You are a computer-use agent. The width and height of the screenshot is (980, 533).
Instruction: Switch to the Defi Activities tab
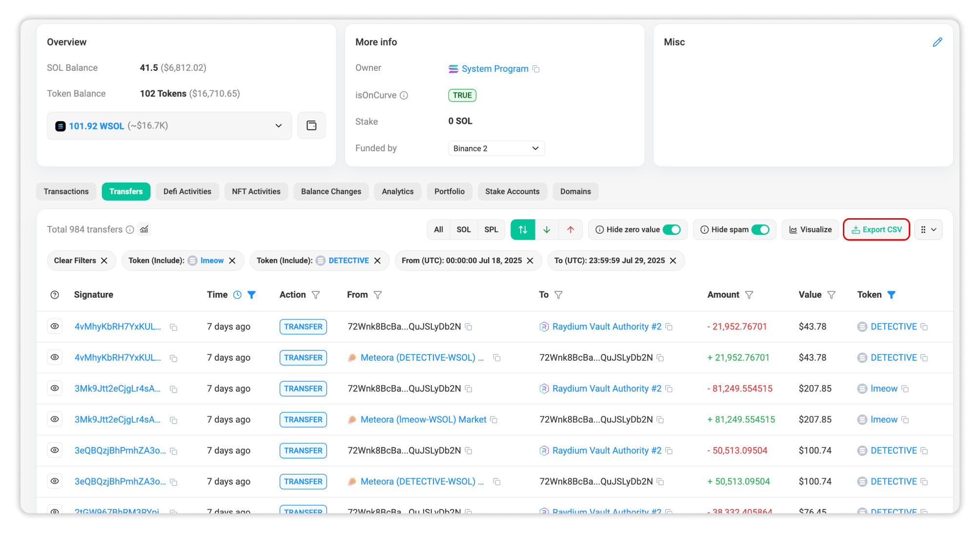tap(187, 191)
